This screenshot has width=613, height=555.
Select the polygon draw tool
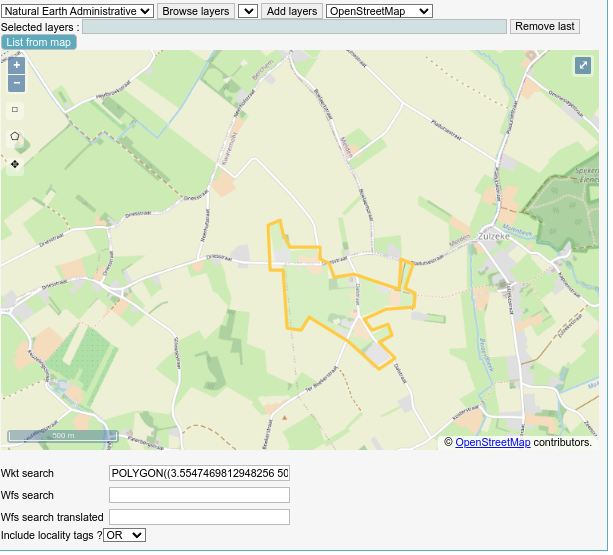tap(15, 136)
